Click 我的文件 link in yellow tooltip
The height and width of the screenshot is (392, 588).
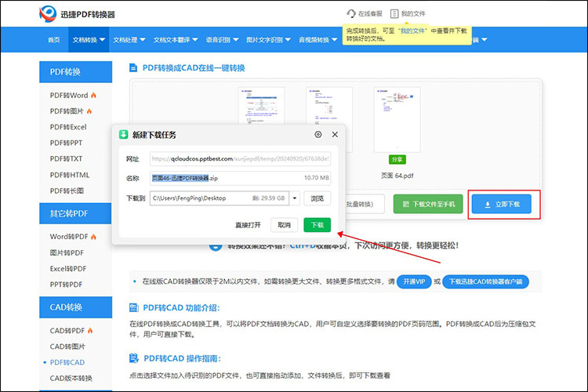coord(412,31)
